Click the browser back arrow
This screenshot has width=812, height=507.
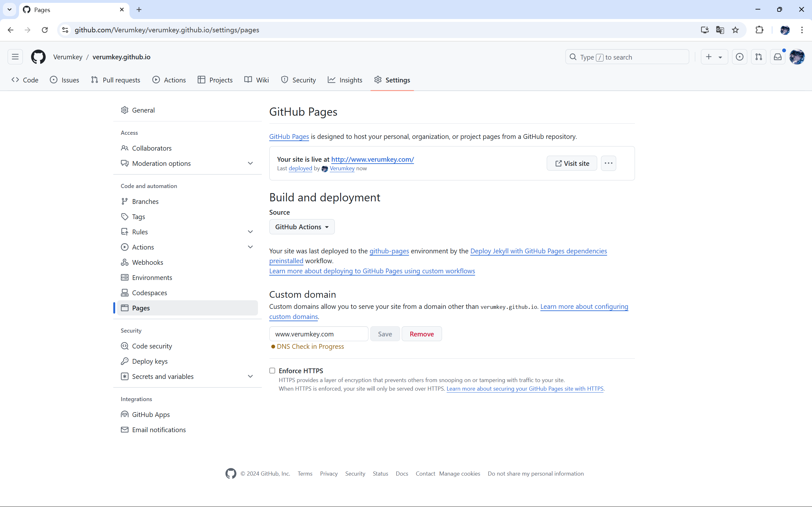tap(10, 30)
